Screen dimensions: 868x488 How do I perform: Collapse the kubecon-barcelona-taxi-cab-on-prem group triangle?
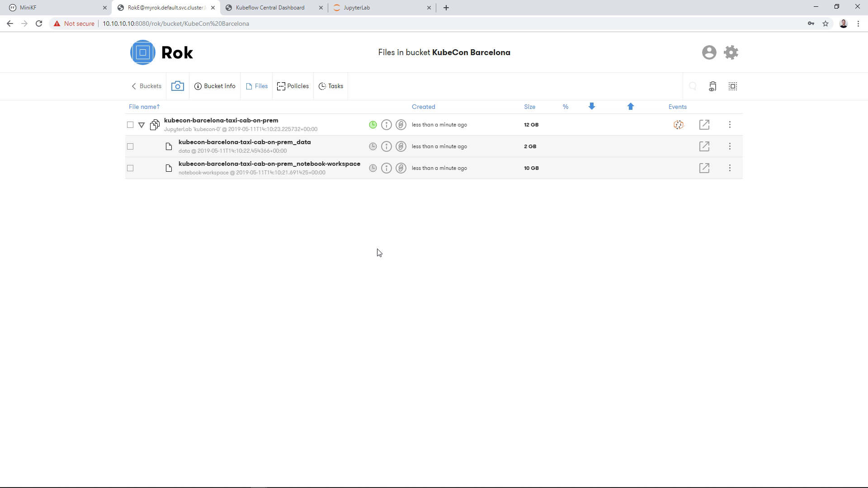coord(142,125)
